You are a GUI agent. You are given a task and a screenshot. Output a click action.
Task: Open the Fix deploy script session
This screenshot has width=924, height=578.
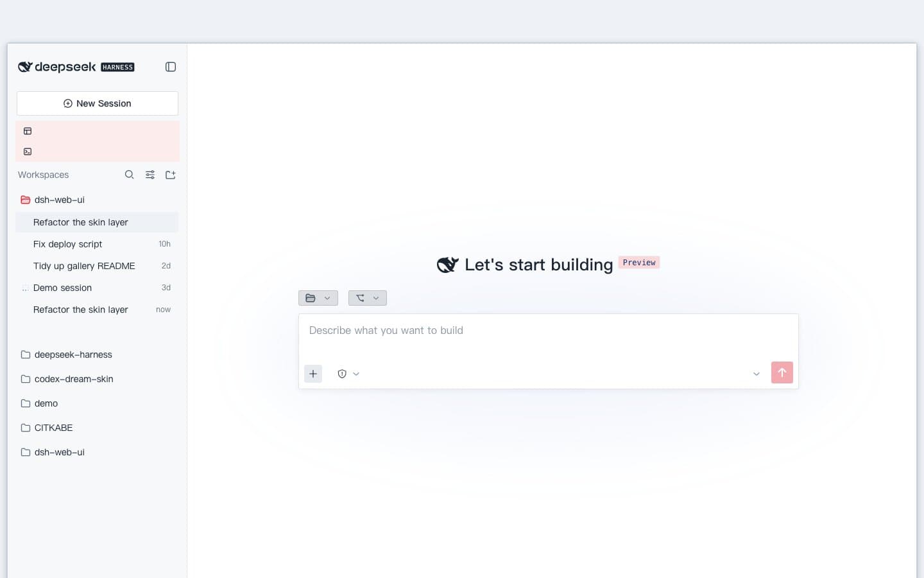click(x=97, y=244)
